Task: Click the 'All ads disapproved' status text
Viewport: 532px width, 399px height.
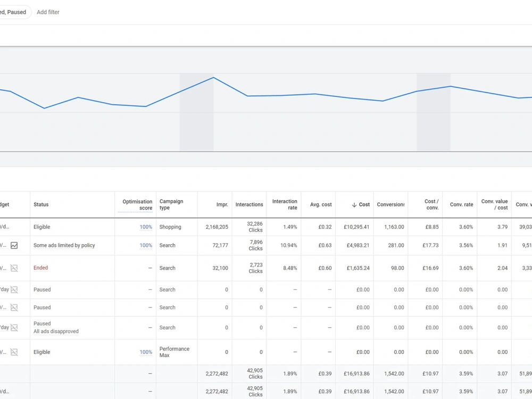Action: point(56,331)
